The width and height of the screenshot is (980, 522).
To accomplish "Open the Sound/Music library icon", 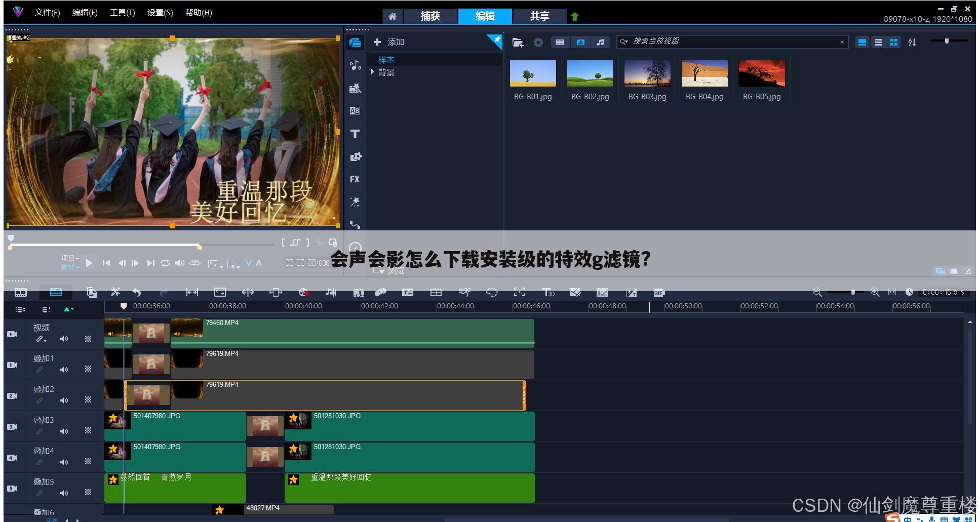I will (355, 65).
